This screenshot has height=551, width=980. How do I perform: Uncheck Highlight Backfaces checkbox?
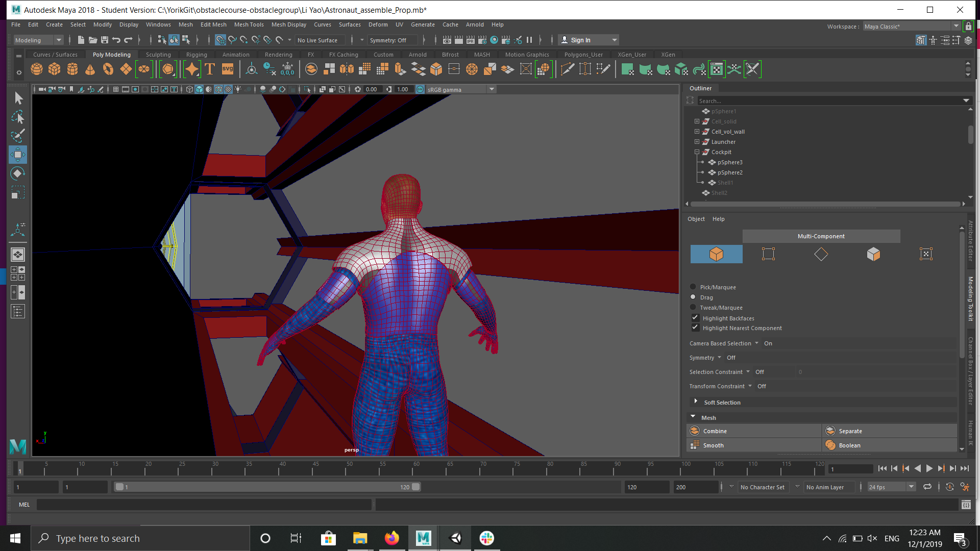(695, 318)
